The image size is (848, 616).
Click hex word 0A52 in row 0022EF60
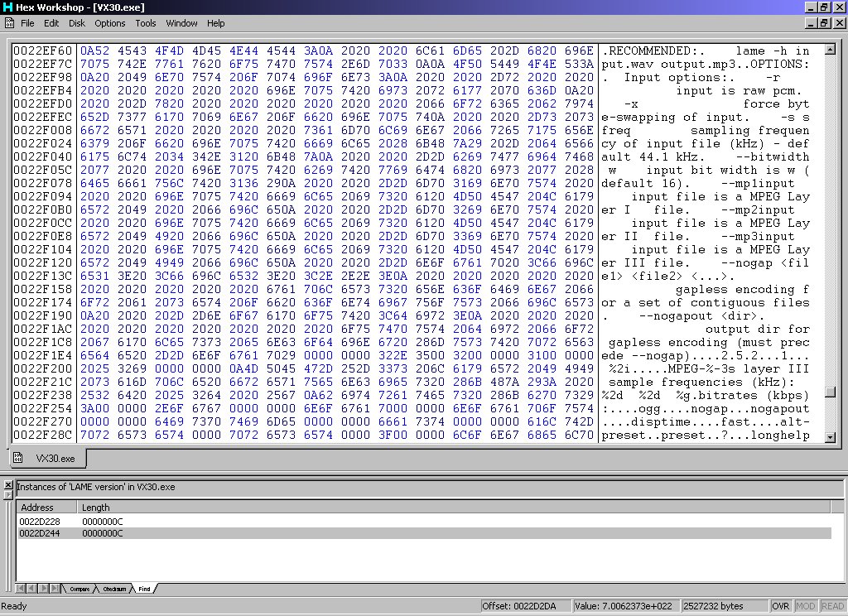(x=94, y=51)
